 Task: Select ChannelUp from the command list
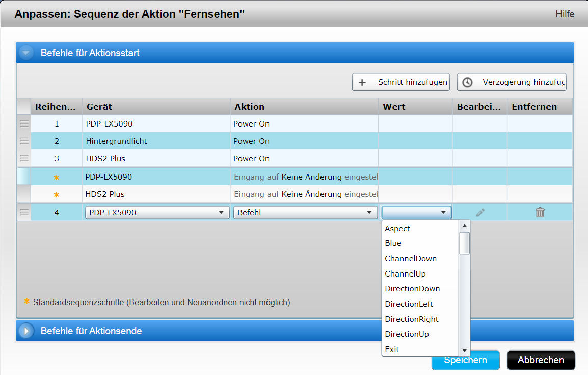tap(405, 274)
